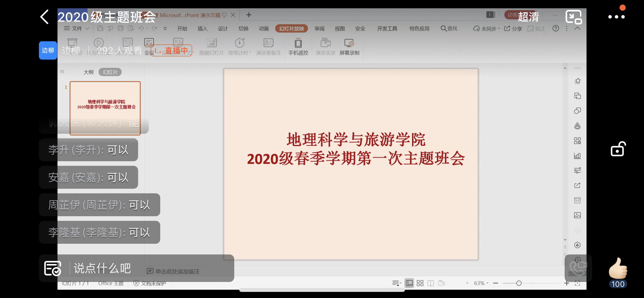Image resolution: width=644 pixels, height=298 pixels.
Task: Click the redo arrow icon
Action: click(154, 28)
